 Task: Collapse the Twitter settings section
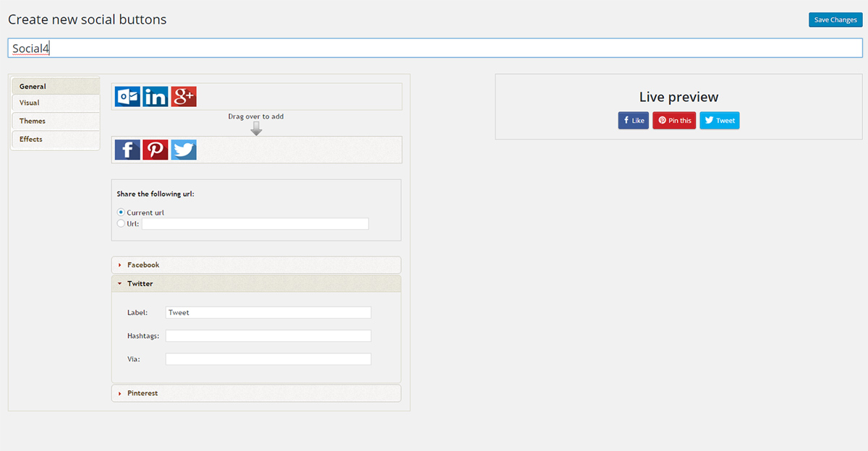pos(256,284)
